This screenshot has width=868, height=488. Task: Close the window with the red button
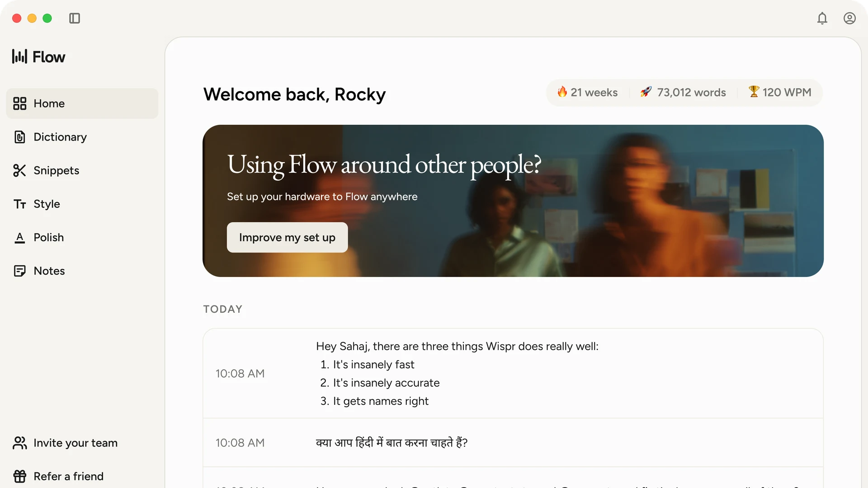(x=17, y=18)
